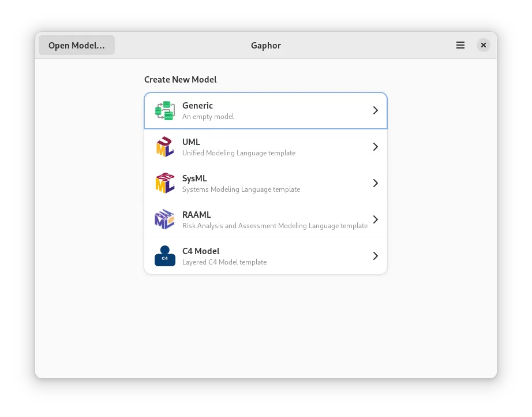Click the chevron on RAAML row
The width and height of the screenshot is (532, 417).
pos(375,219)
